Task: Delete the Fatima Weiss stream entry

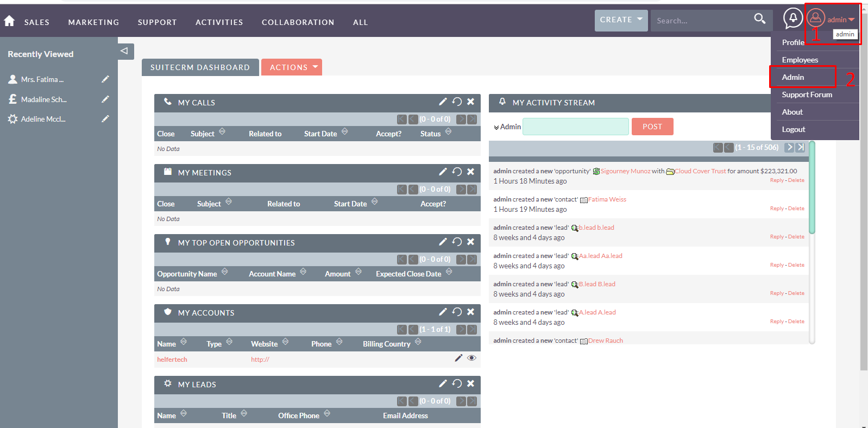Action: tap(796, 209)
